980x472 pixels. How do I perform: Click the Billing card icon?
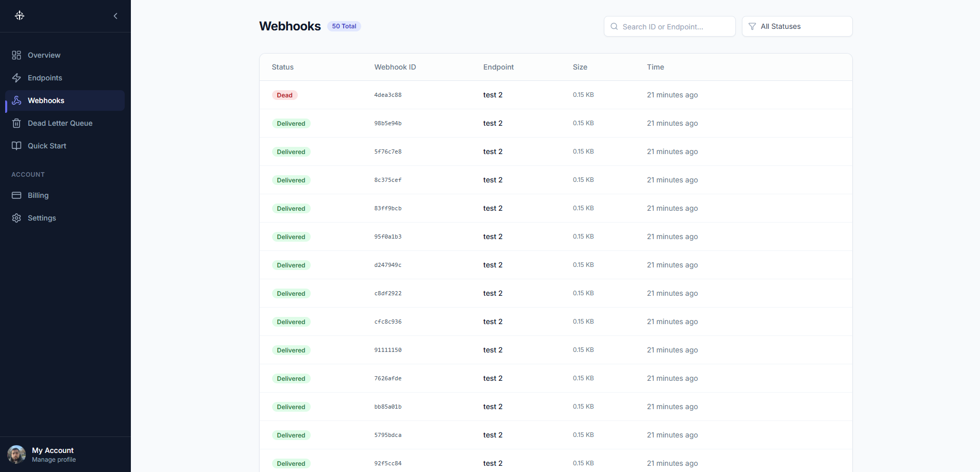point(16,195)
